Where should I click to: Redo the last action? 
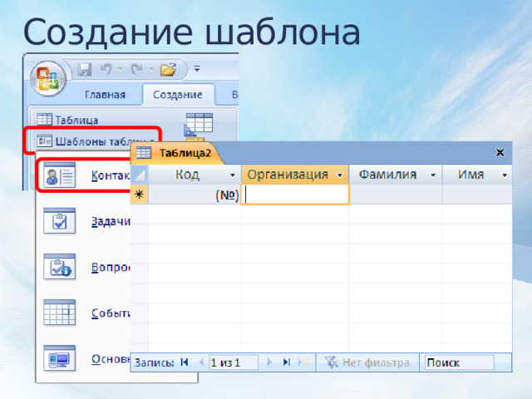click(x=137, y=69)
